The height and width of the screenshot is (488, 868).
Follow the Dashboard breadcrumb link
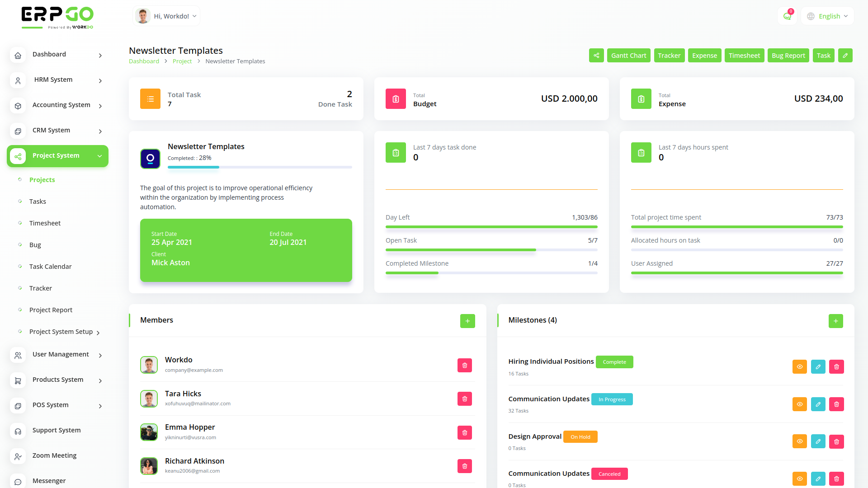(144, 61)
